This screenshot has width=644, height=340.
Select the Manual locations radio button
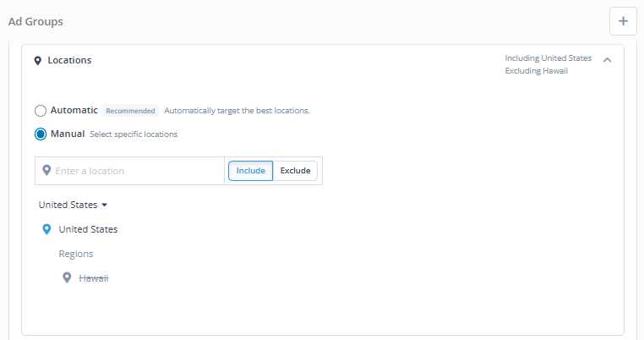[x=41, y=134]
